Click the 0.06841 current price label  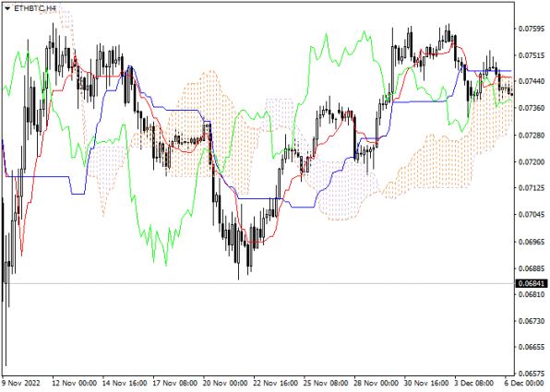(x=532, y=283)
